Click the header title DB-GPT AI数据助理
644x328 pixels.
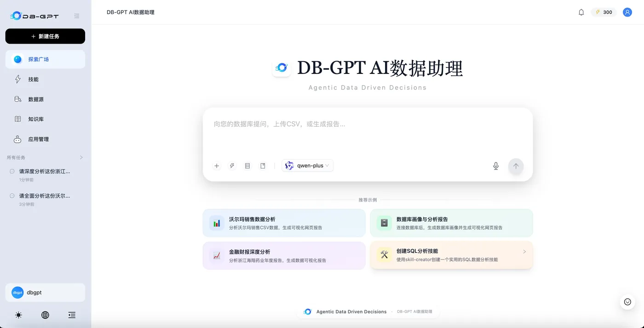(131, 12)
